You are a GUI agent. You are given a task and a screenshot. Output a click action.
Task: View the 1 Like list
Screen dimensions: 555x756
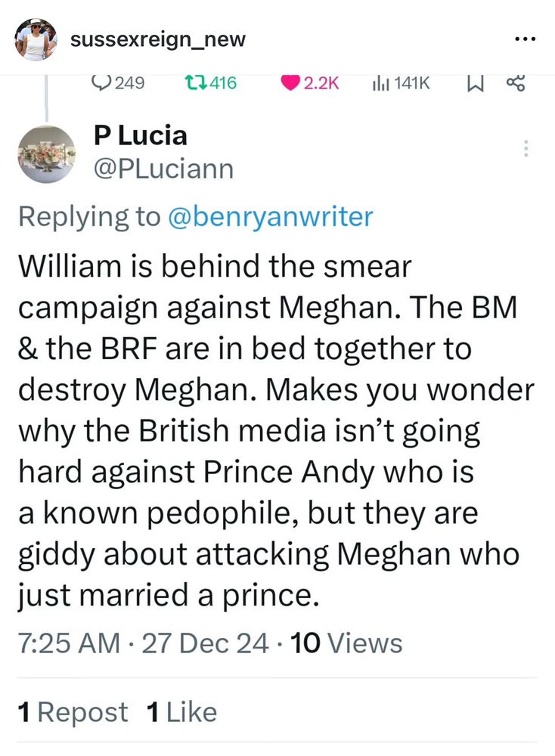tap(181, 712)
